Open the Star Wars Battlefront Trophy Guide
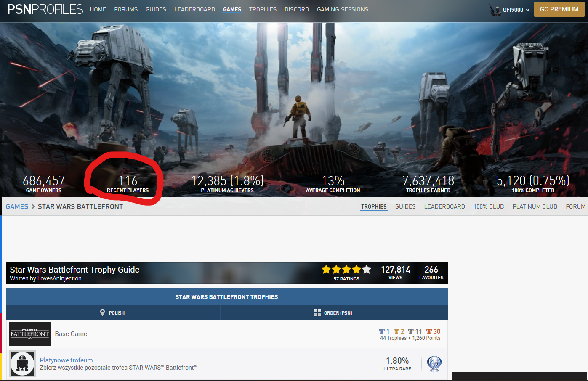Screen dimensions: 588x381 [74, 270]
